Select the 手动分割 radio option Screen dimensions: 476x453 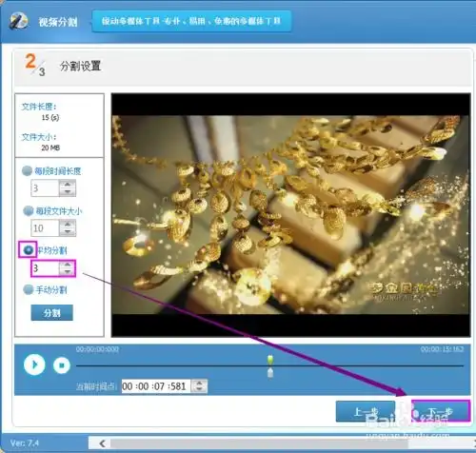pyautogui.click(x=29, y=289)
